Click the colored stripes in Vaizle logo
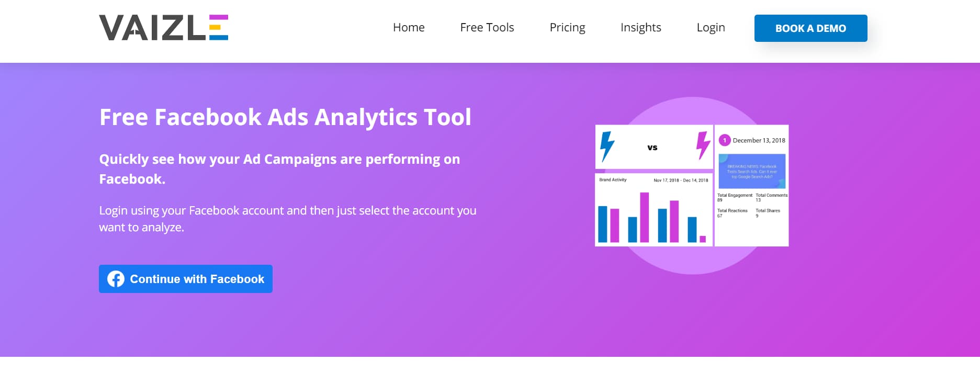 [x=219, y=27]
